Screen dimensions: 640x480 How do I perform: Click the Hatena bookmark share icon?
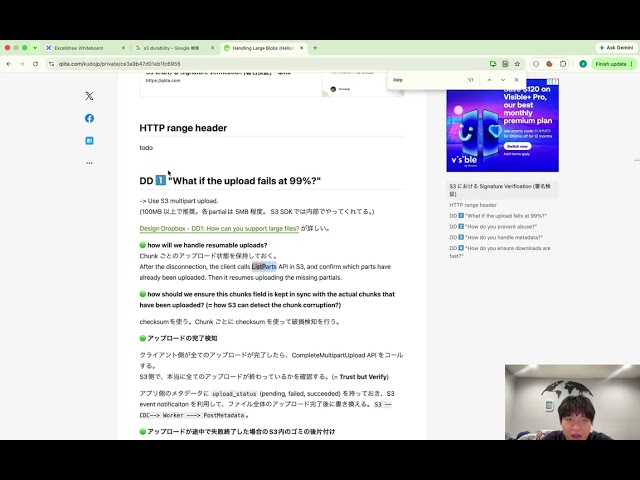click(x=89, y=140)
